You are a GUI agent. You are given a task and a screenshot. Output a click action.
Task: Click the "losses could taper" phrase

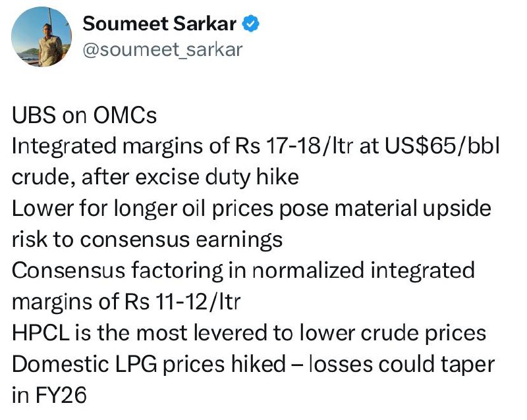point(402,364)
